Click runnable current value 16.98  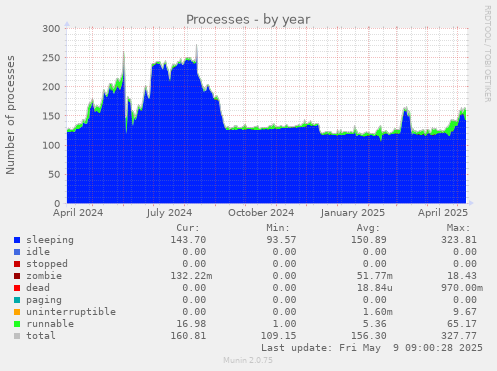pyautogui.click(x=191, y=324)
